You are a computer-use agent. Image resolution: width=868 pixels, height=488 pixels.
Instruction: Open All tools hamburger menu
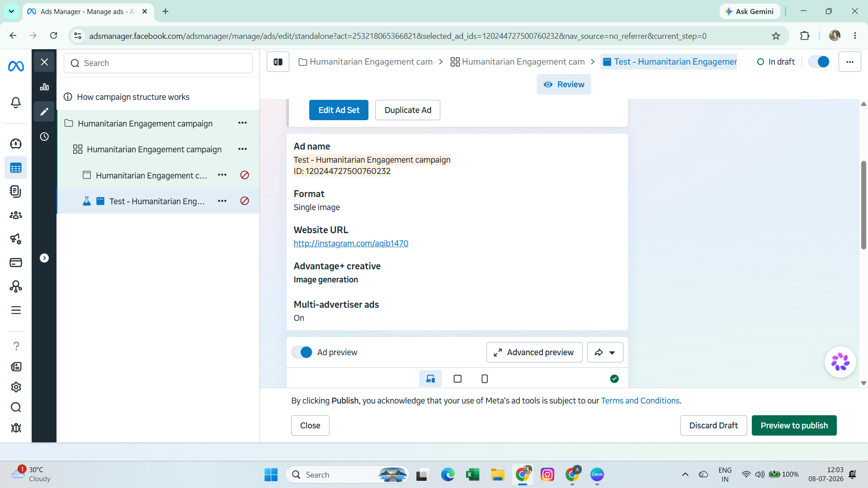point(16,310)
